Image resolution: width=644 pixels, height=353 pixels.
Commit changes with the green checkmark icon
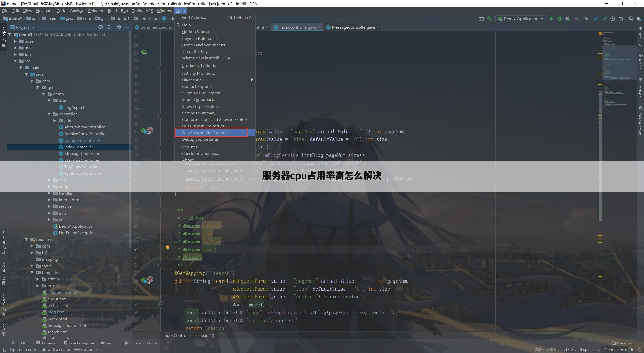tap(605, 19)
